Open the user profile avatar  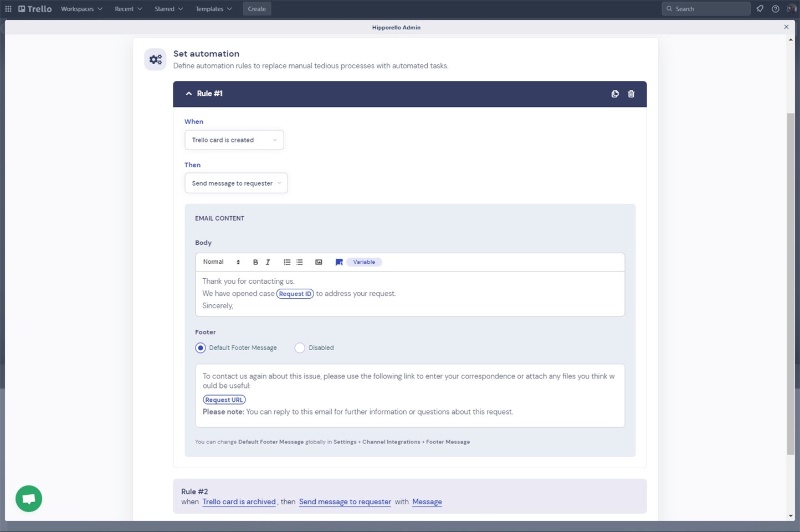792,9
